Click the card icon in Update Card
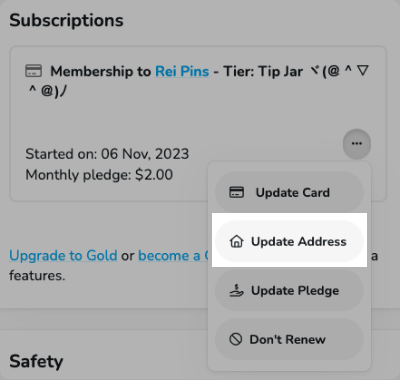This screenshot has height=380, width=400. (236, 192)
